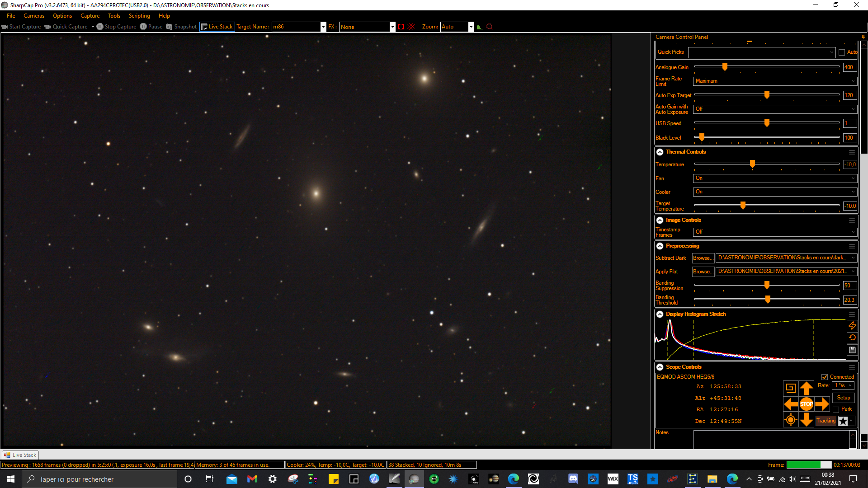This screenshot has width=868, height=488.
Task: Toggle the Tracking button
Action: (x=826, y=421)
